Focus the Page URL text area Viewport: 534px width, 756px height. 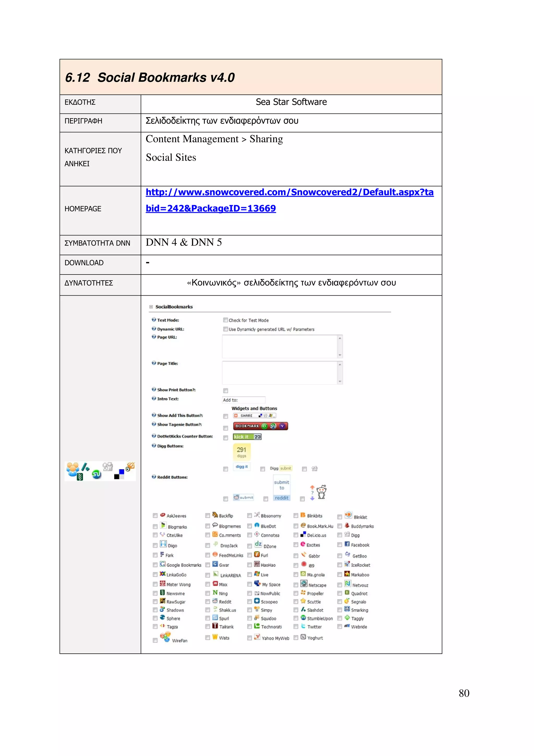coord(282,346)
